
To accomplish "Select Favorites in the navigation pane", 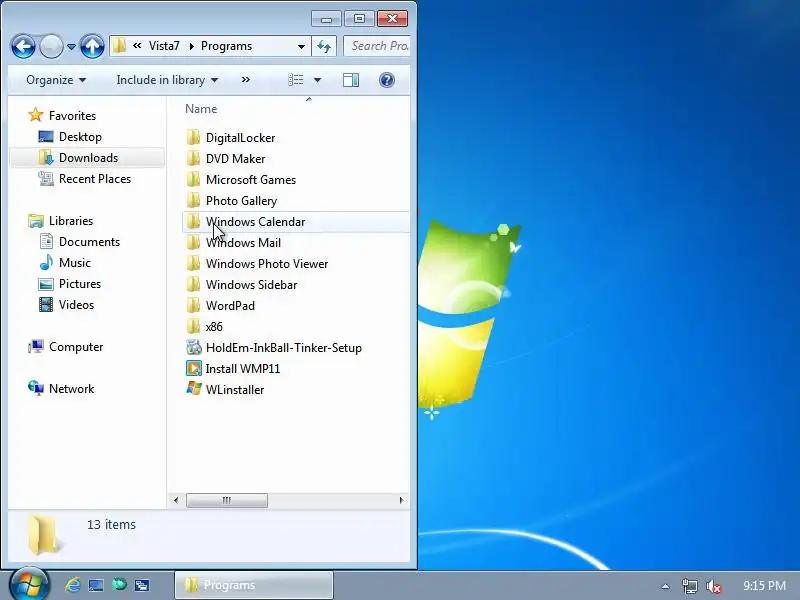I will coord(72,116).
